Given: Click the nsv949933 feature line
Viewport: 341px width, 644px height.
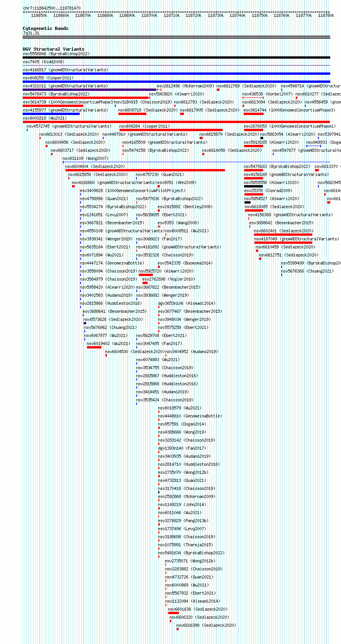Looking at the screenshot, I should [313, 146].
